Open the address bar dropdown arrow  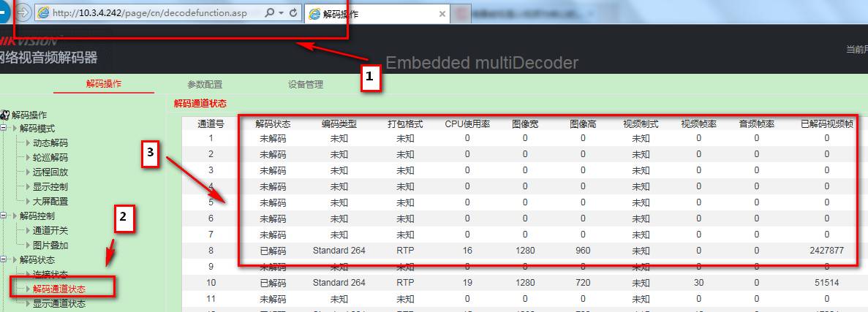281,13
